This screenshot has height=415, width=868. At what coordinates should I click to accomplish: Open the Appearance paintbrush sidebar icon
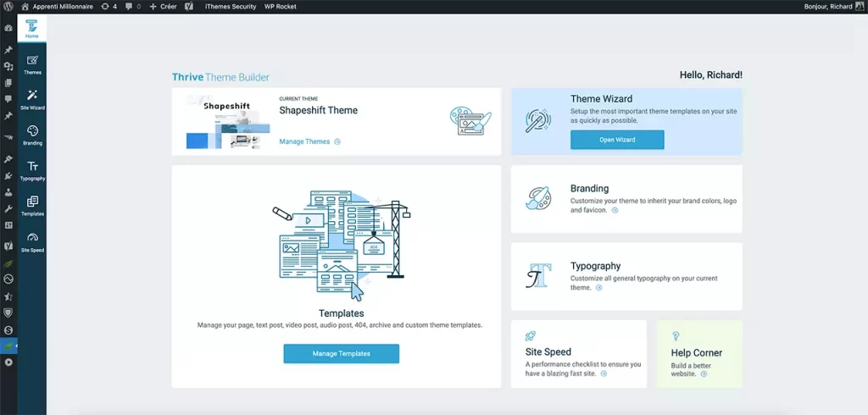(8, 159)
